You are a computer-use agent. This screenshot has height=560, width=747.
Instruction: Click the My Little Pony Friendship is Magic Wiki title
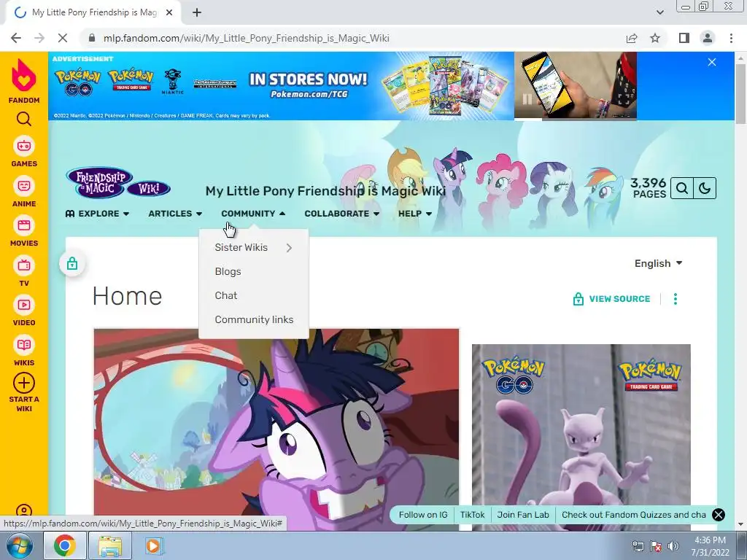pyautogui.click(x=325, y=191)
